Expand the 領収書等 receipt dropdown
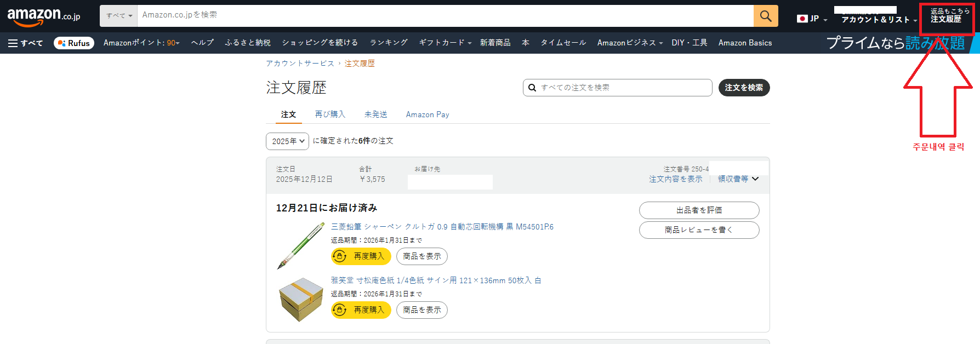This screenshot has width=980, height=344. 738,179
